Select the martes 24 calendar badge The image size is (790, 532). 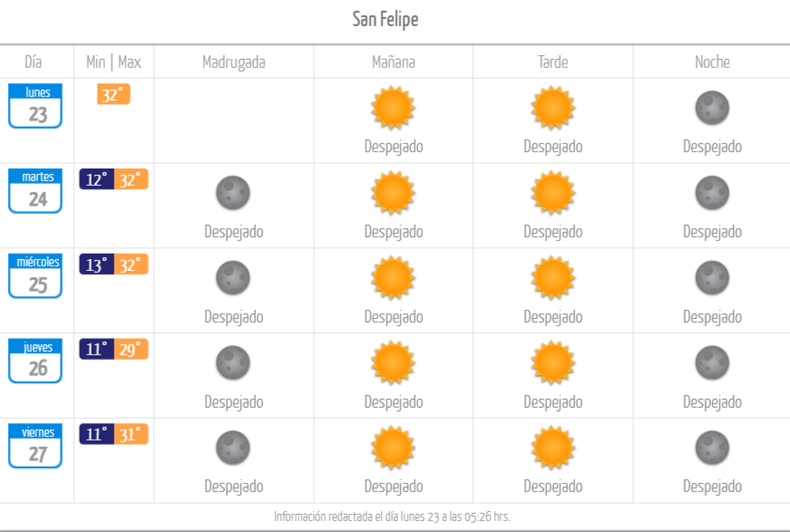pos(35,190)
